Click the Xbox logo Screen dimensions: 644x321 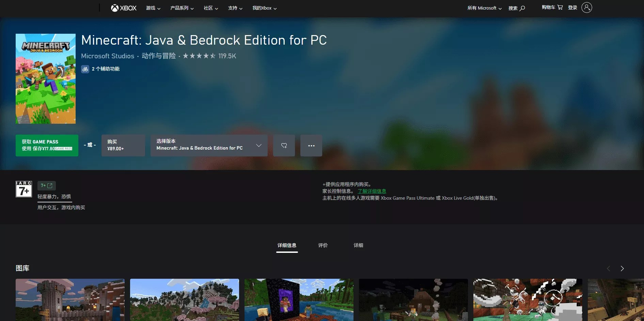point(123,8)
